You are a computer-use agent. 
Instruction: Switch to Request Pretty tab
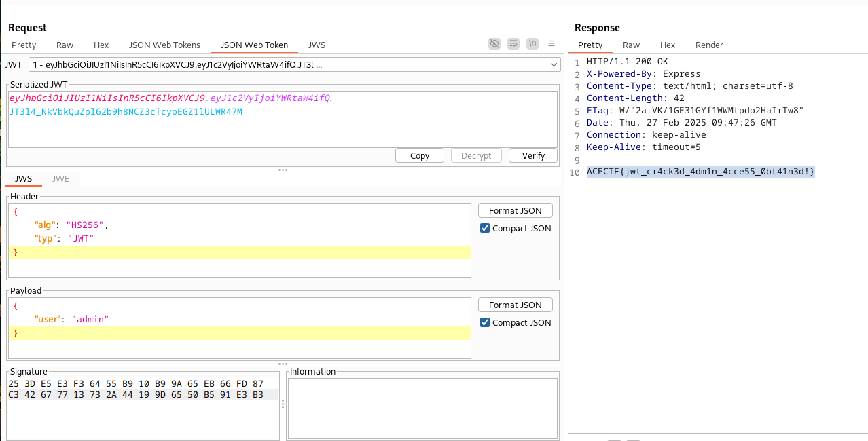click(24, 45)
